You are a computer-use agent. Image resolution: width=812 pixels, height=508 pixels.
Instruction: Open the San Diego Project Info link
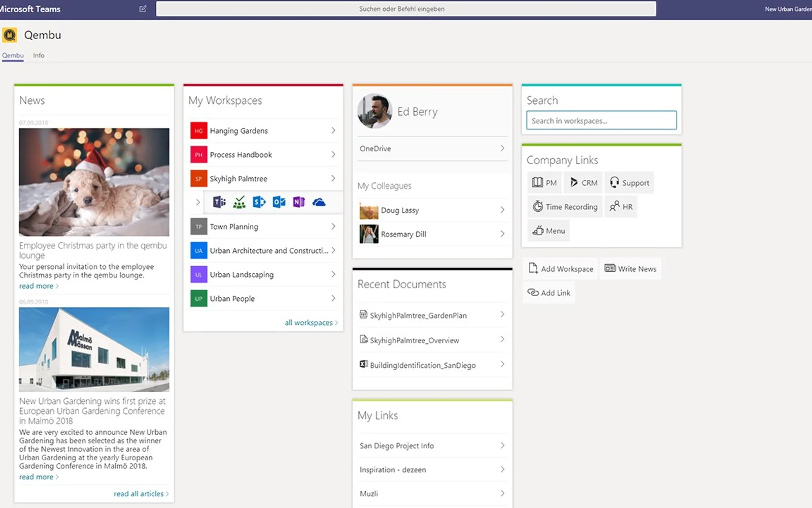[x=432, y=446]
